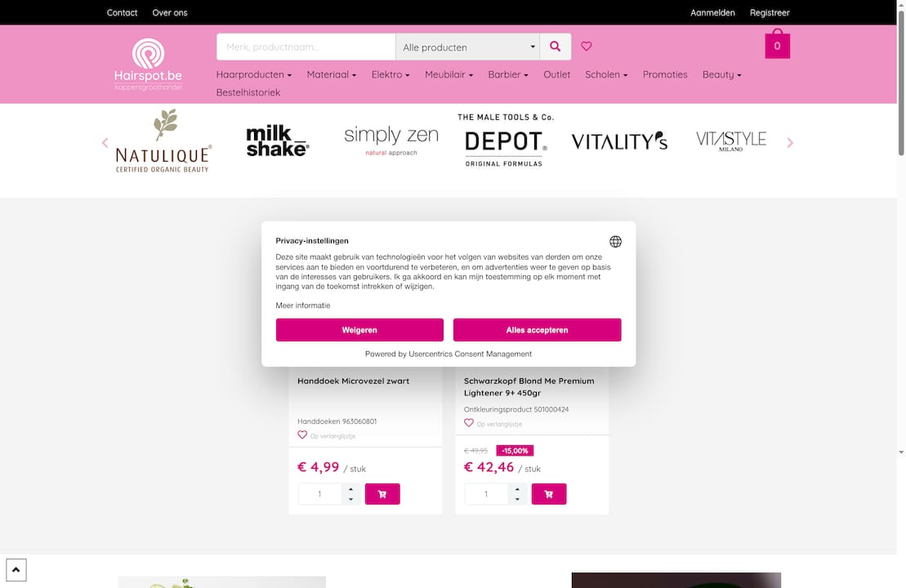Open the Promoties page
This screenshot has width=906, height=588.
(665, 74)
